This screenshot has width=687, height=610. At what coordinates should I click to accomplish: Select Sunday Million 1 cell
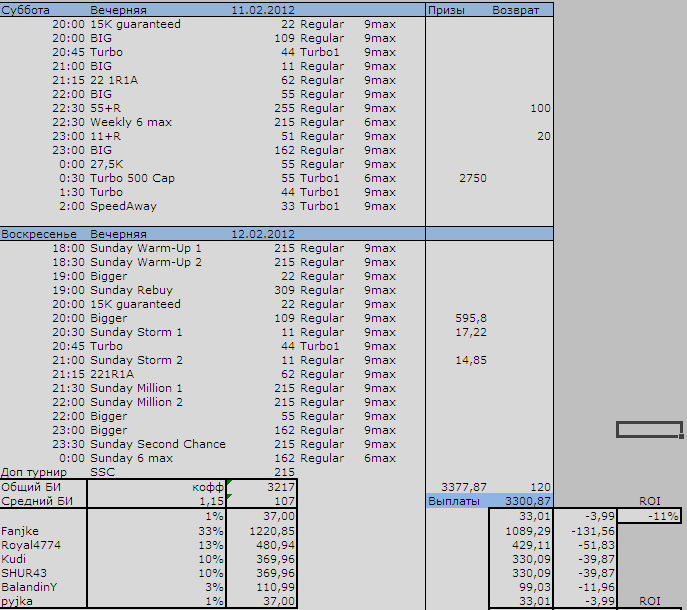(136, 388)
